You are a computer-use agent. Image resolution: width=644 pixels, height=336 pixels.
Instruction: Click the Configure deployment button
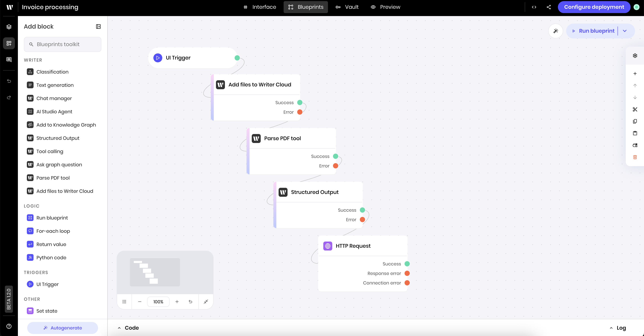(x=594, y=7)
